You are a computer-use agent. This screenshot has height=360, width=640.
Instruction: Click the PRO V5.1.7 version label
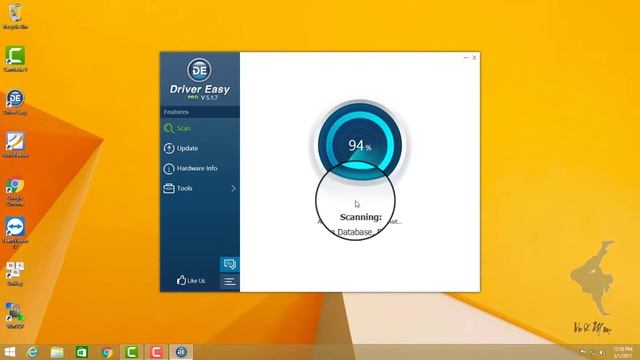[203, 98]
